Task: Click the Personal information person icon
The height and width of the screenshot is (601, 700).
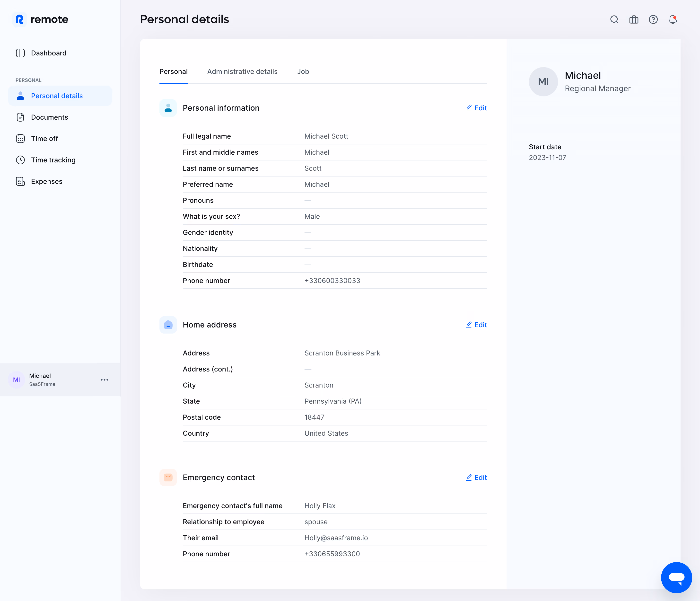Action: (168, 108)
